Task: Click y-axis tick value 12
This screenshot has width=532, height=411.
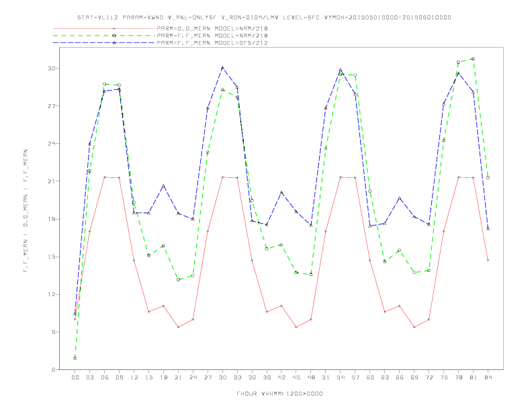Action: point(51,294)
